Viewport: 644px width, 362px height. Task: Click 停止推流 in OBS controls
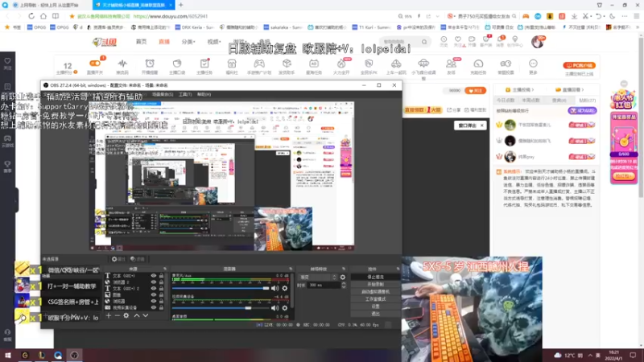coord(375,277)
